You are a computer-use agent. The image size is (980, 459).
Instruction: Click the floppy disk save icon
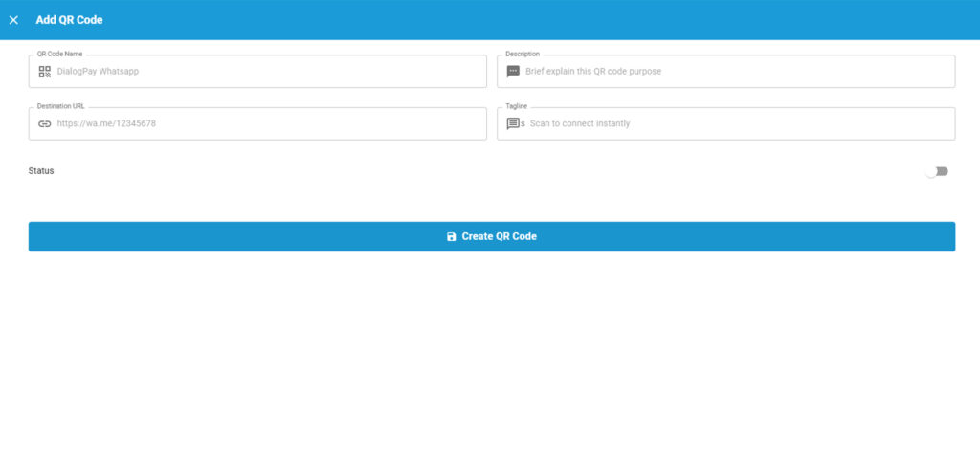pyautogui.click(x=452, y=237)
